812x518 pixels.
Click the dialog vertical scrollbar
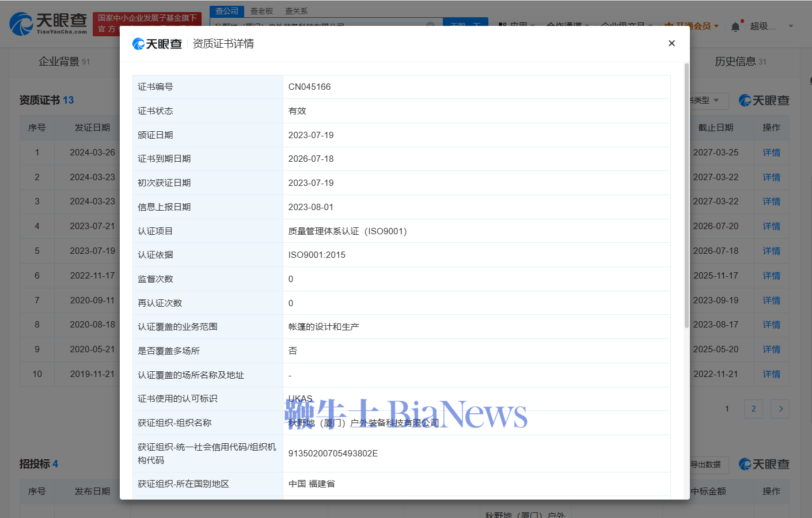tap(686, 196)
